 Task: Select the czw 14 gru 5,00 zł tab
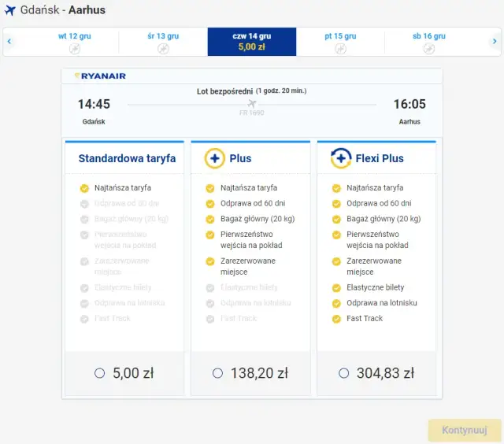[x=252, y=42]
